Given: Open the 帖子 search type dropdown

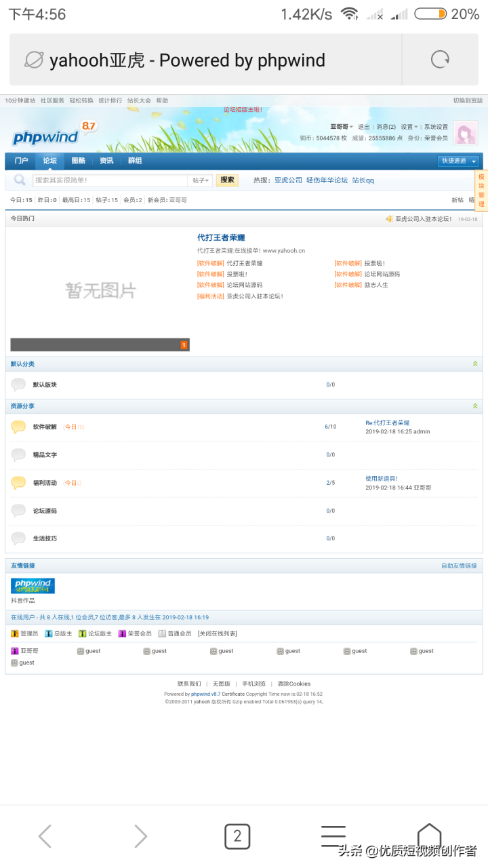Looking at the screenshot, I should point(201,180).
